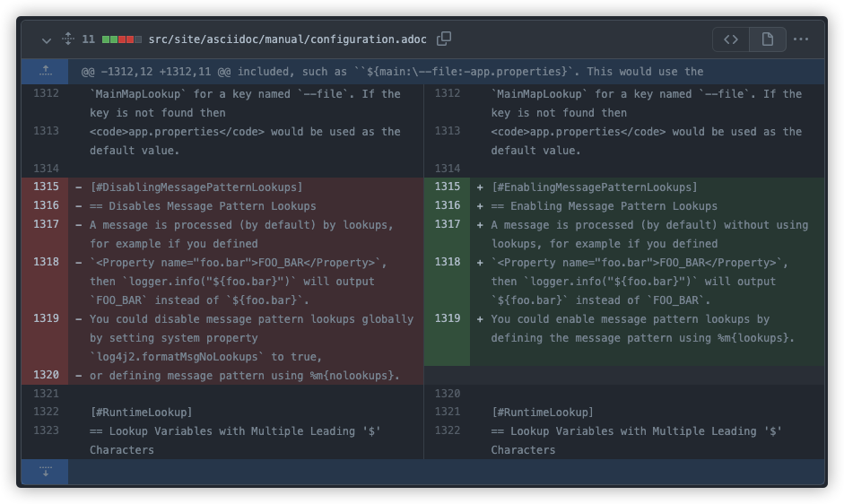Click the diffstat colored squares indicator
This screenshot has width=844, height=504.
pyautogui.click(x=122, y=39)
